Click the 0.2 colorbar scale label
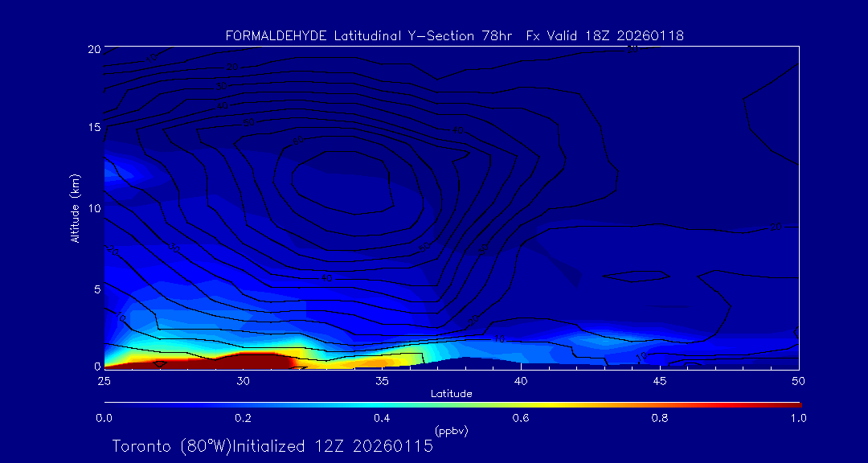 (x=243, y=418)
